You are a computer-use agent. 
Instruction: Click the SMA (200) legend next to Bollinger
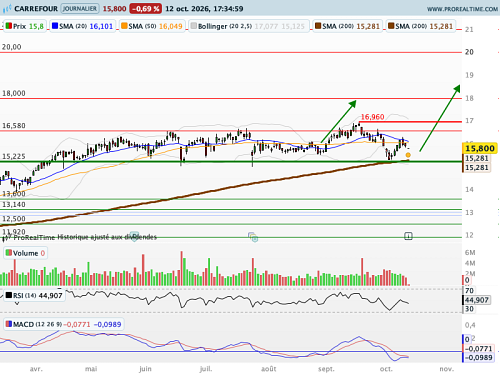(x=347, y=26)
